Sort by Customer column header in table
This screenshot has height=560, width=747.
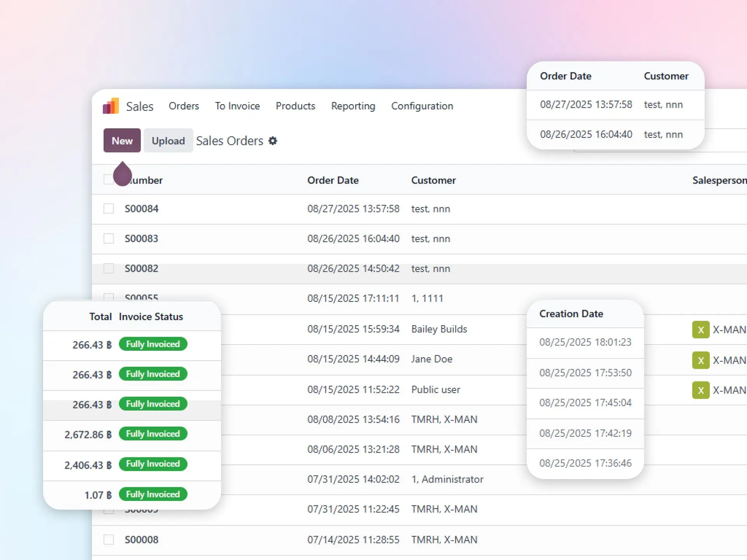(x=433, y=180)
